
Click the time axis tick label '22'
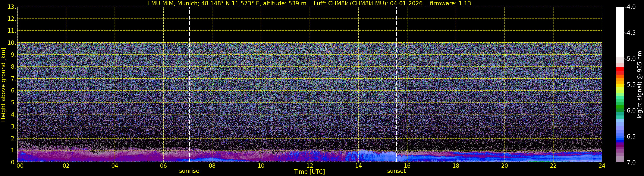[x=553, y=166]
